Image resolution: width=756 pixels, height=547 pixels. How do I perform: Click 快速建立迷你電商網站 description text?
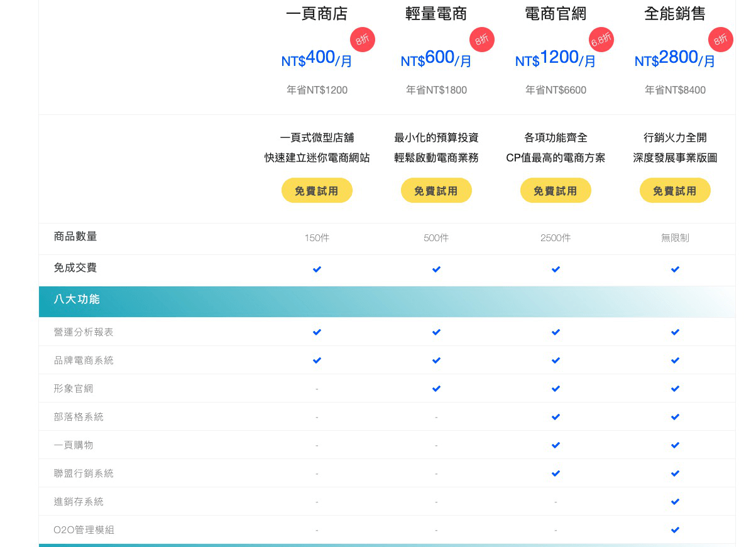317,158
